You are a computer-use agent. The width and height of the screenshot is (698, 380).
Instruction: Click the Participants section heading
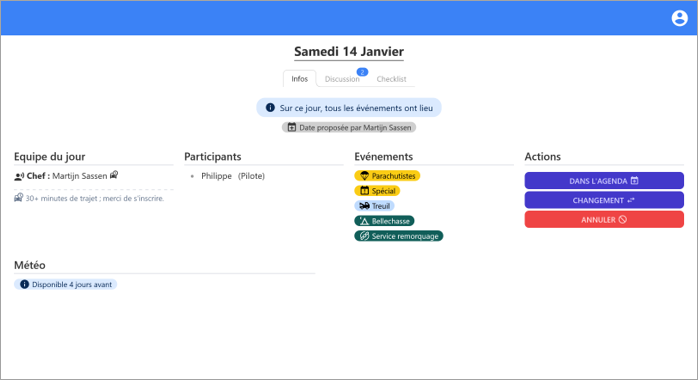pos(213,157)
